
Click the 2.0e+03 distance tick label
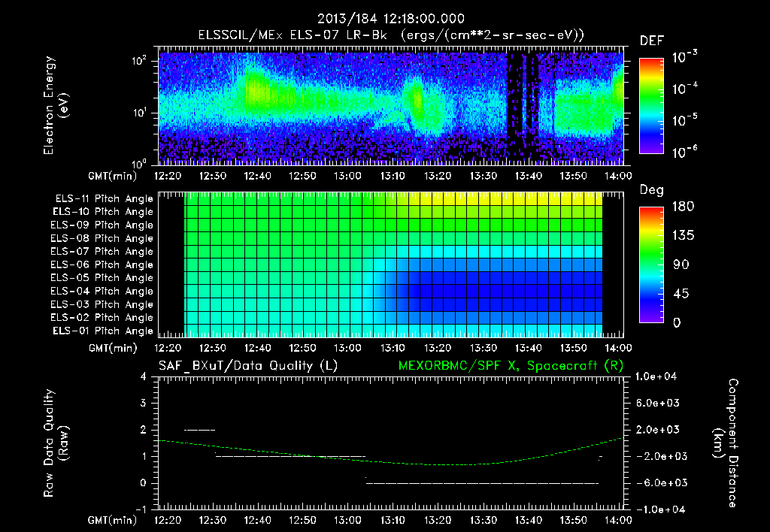658,429
